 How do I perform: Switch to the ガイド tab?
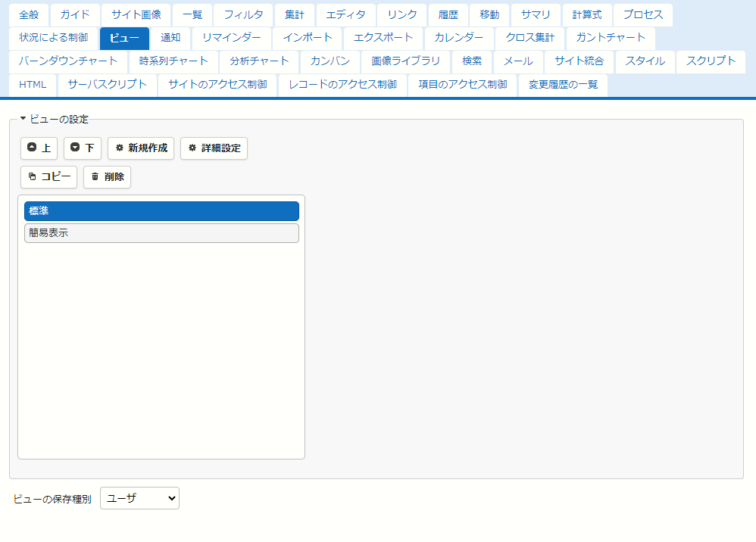tap(75, 15)
